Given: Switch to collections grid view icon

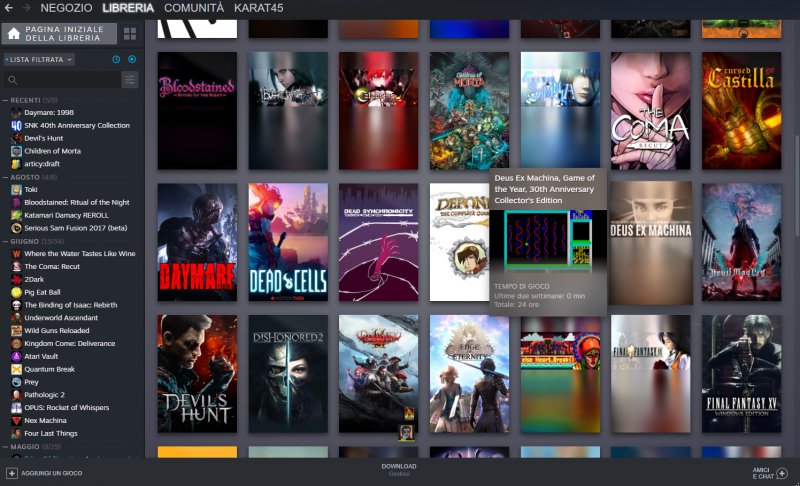Looking at the screenshot, I should [x=130, y=34].
